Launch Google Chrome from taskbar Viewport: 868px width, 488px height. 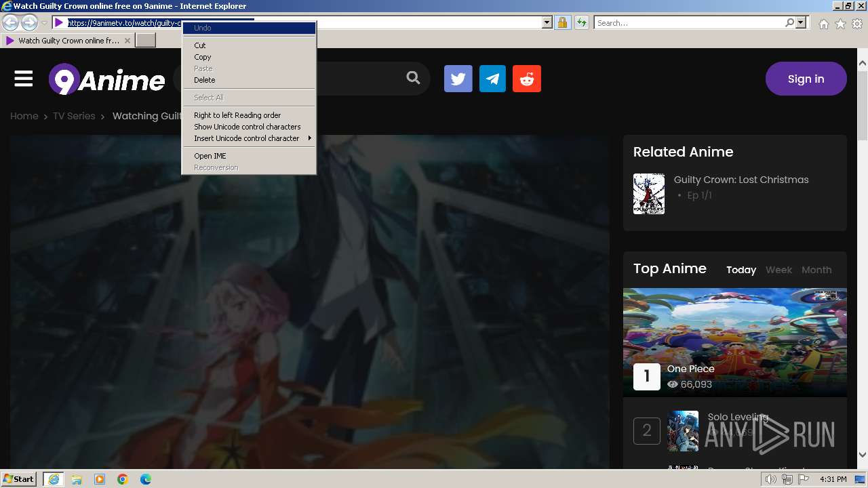[123, 479]
